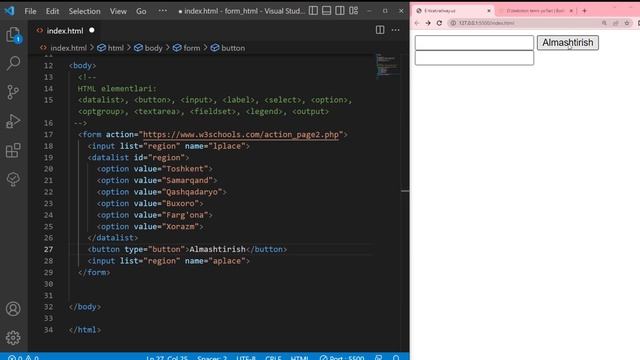Reload the browser page
This screenshot has height=360, width=640.
pos(439,23)
